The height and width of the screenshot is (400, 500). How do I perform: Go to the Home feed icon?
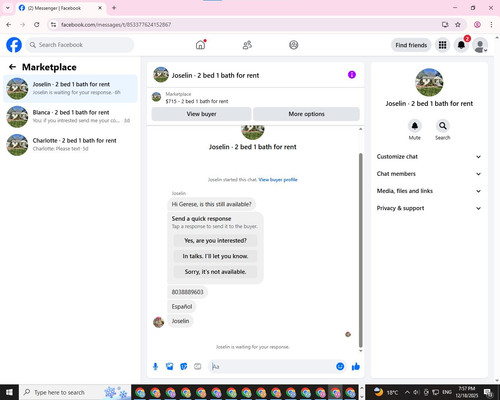tap(200, 45)
